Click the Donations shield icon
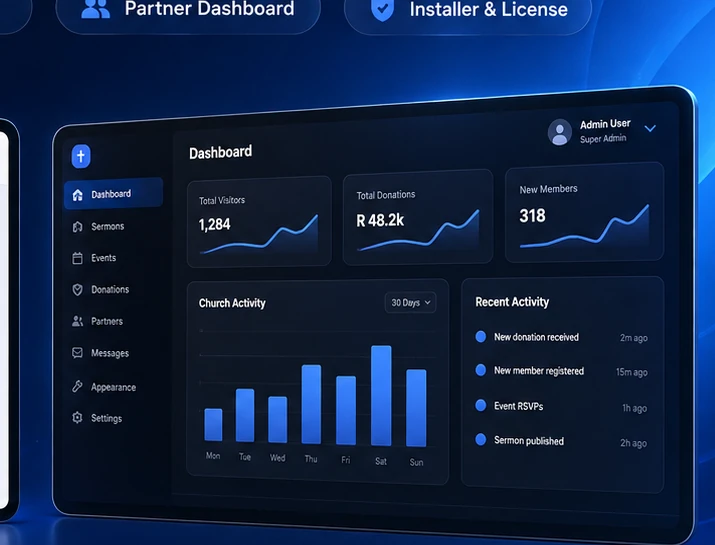 [x=78, y=290]
